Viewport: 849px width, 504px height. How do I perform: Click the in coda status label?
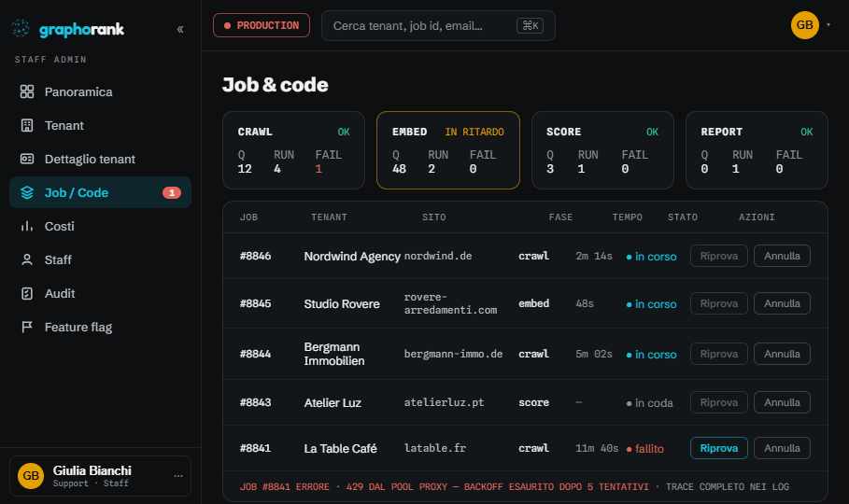(x=650, y=403)
